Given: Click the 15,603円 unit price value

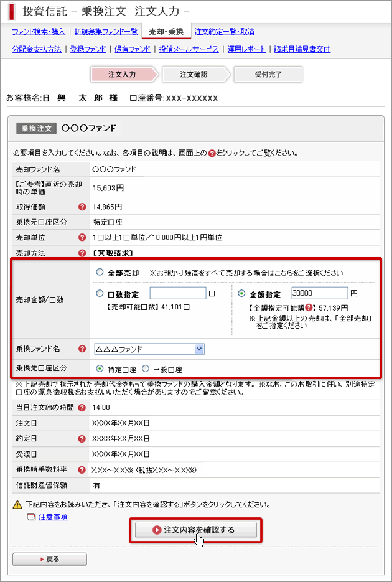Looking at the screenshot, I should (108, 188).
